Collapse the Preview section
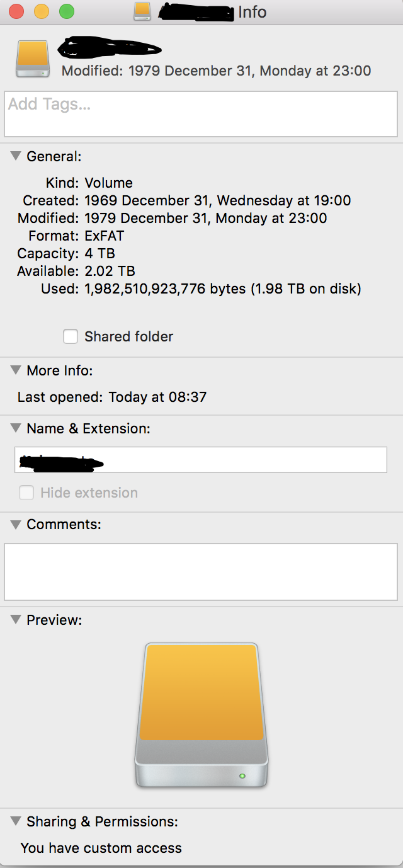The image size is (403, 868). (x=16, y=620)
